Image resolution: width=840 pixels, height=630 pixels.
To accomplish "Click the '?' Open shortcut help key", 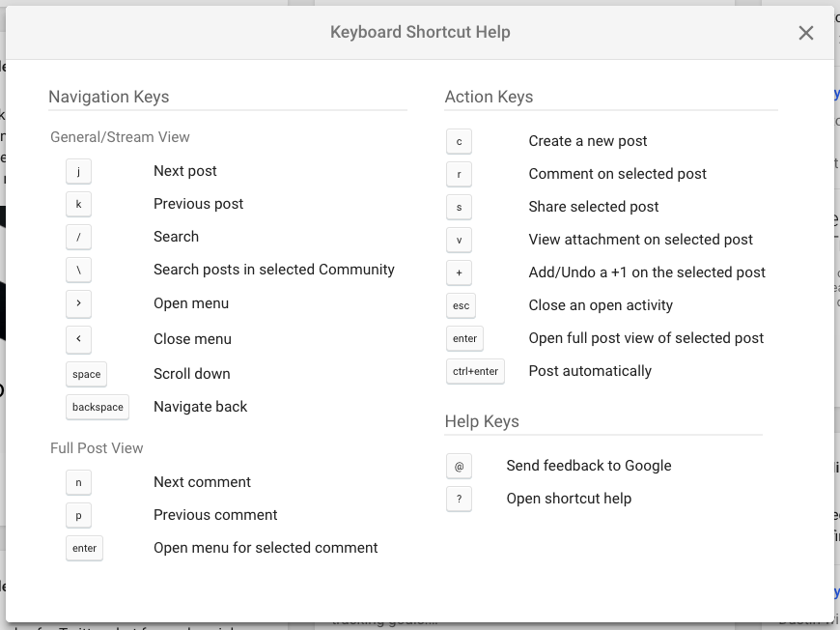I will pyautogui.click(x=459, y=499).
